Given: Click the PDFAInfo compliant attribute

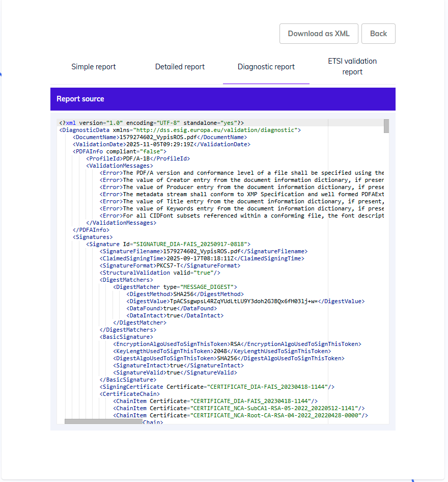Looking at the screenshot, I should click(122, 151).
